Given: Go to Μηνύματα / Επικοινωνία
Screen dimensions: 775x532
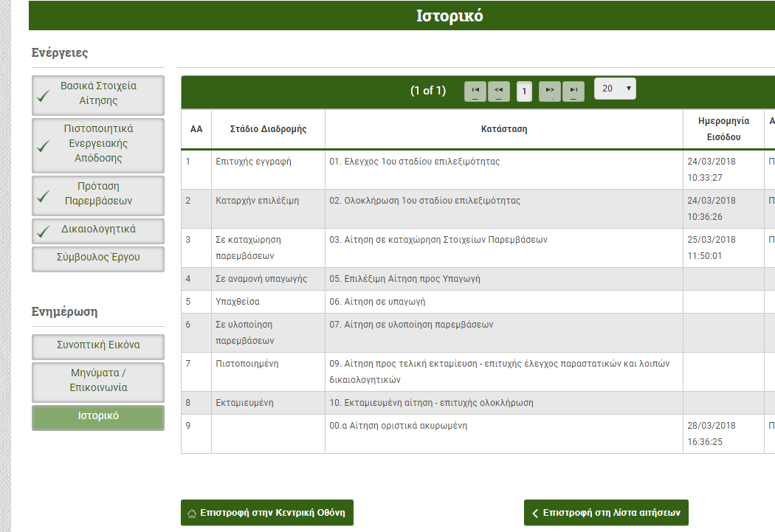Looking at the screenshot, I should point(98,381).
